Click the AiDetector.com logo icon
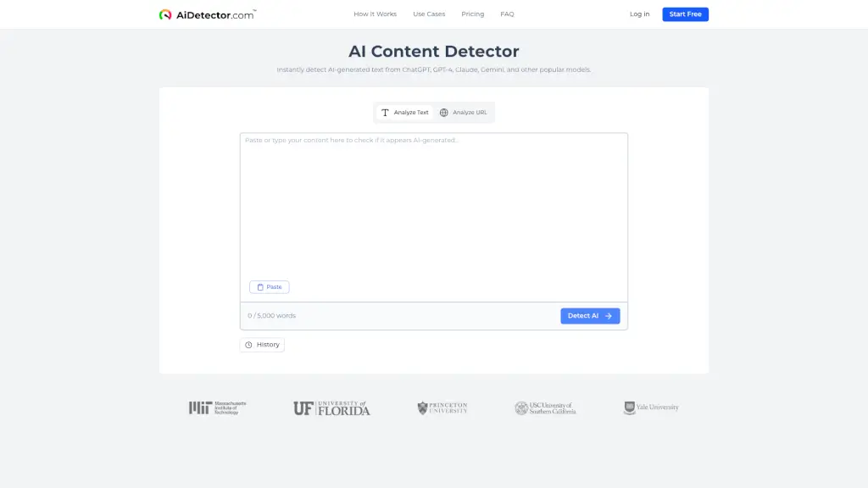 pyautogui.click(x=165, y=14)
